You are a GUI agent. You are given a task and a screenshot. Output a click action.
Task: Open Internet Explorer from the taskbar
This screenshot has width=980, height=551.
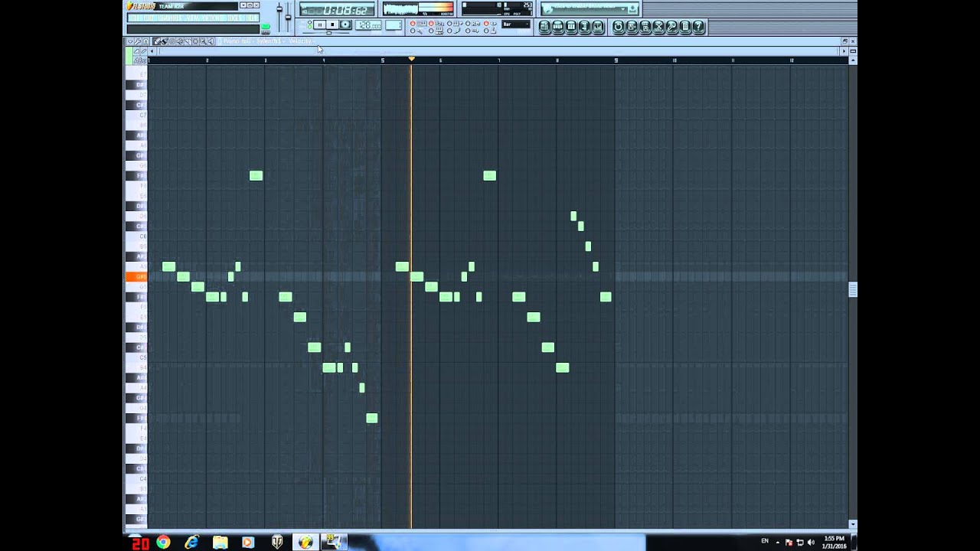coord(191,542)
